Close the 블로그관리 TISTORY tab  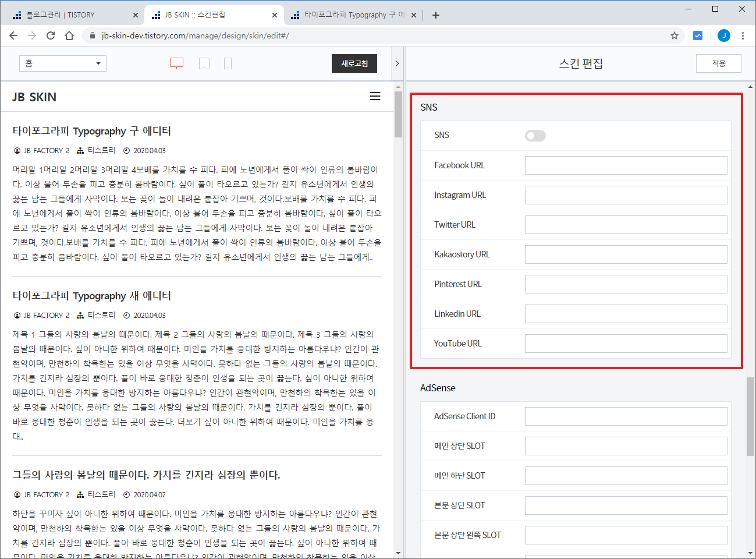(135, 15)
